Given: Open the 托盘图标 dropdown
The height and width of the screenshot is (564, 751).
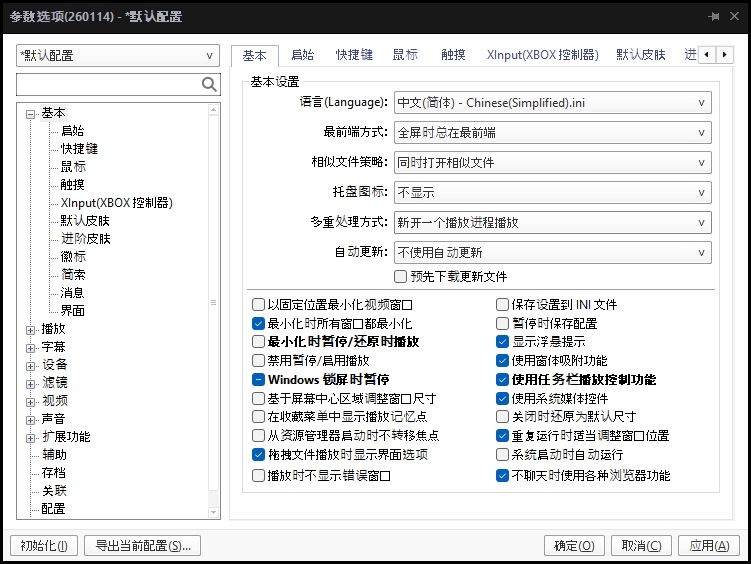Looking at the screenshot, I should point(553,192).
